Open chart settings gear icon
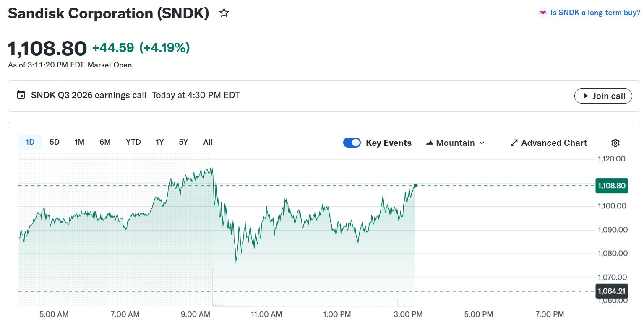Image resolution: width=644 pixels, height=327 pixels. 615,143
